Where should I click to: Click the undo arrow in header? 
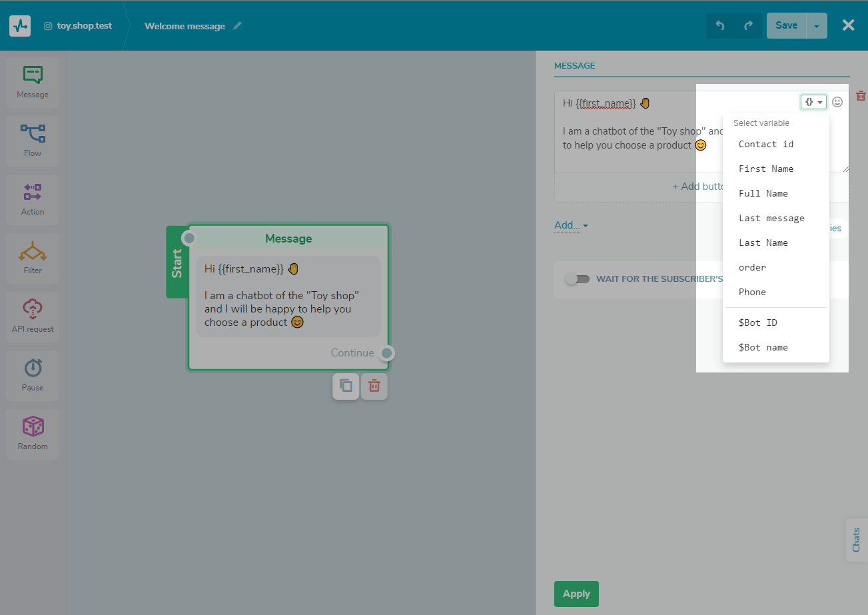tap(720, 26)
